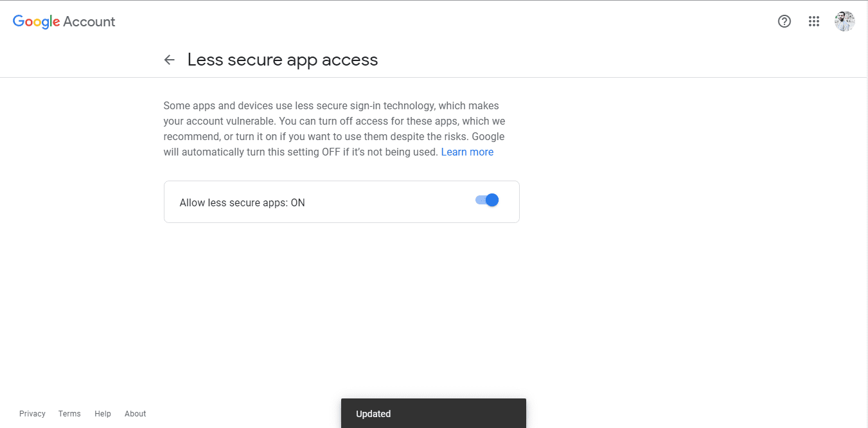Click the colorful Google logo
The image size is (868, 428).
click(x=37, y=21)
